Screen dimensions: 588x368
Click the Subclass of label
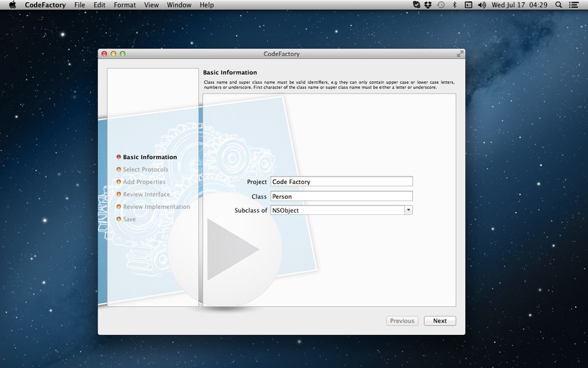[x=251, y=210]
